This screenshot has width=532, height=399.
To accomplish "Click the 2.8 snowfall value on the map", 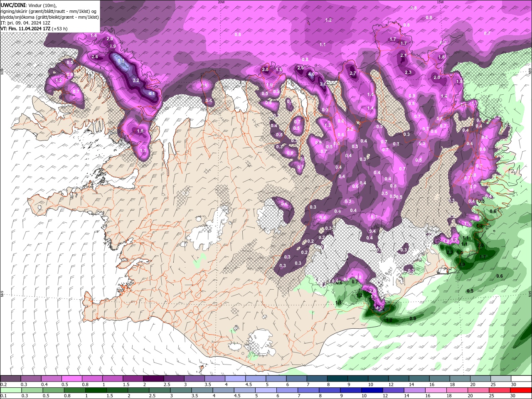I will pos(265,69).
